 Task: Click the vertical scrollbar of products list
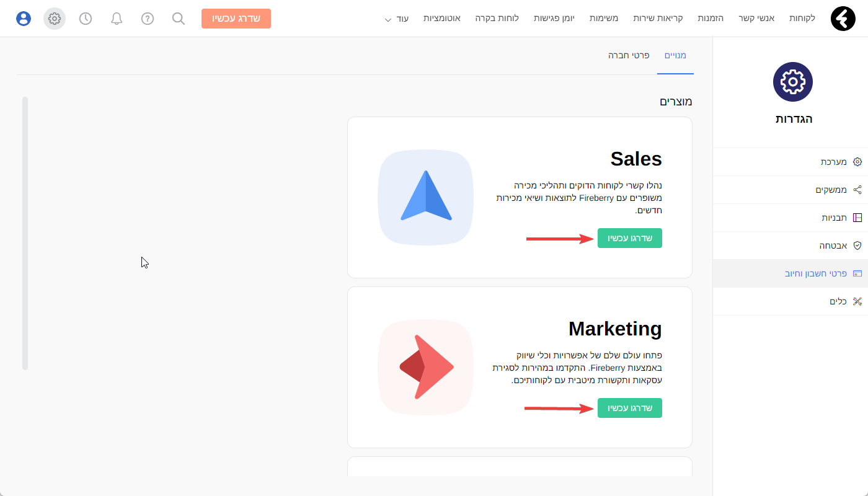point(25,233)
